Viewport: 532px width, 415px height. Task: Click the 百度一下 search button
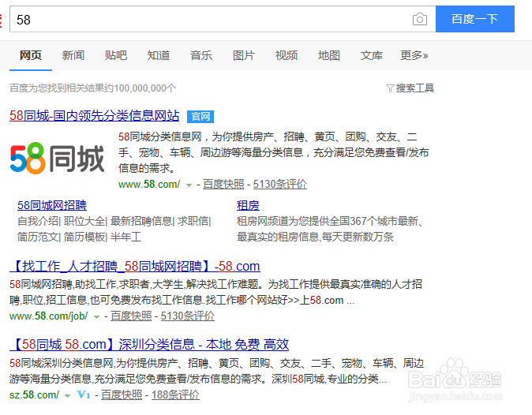(475, 19)
